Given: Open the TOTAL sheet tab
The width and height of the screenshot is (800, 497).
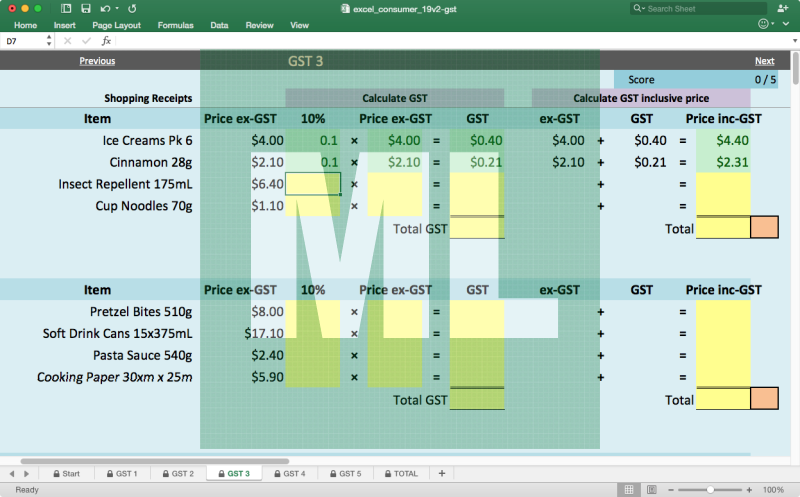Looking at the screenshot, I should click(x=399, y=473).
